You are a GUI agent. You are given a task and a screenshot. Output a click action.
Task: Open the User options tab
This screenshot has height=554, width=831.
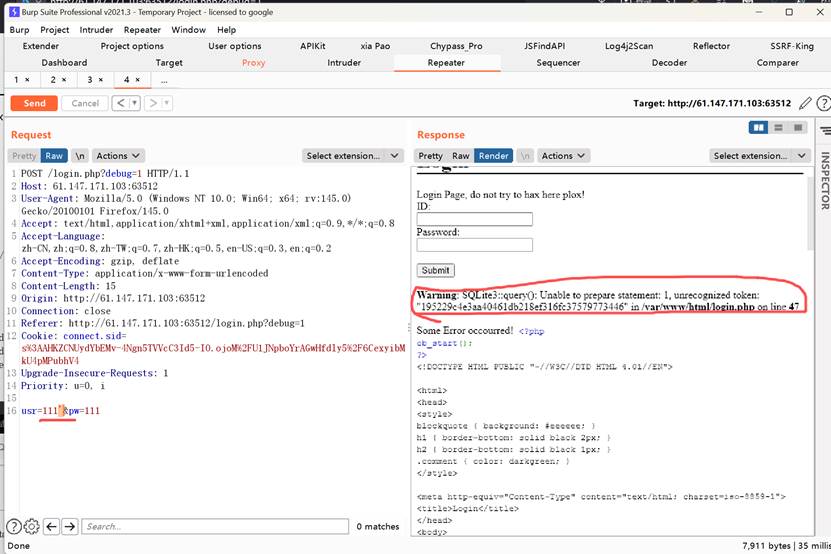coord(235,46)
